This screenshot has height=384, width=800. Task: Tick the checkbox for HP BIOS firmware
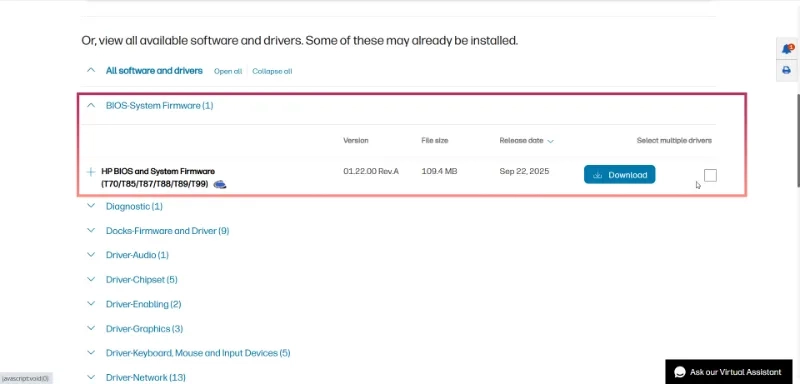(x=710, y=175)
